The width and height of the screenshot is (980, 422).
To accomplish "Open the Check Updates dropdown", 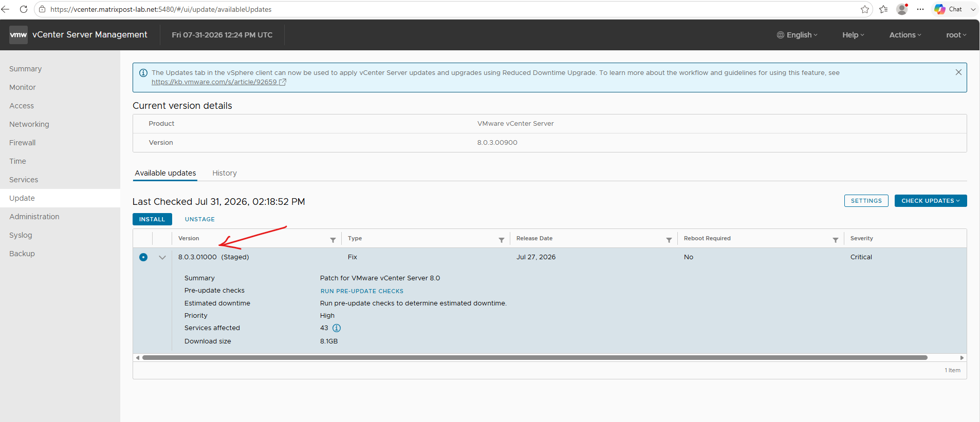I will pos(931,201).
